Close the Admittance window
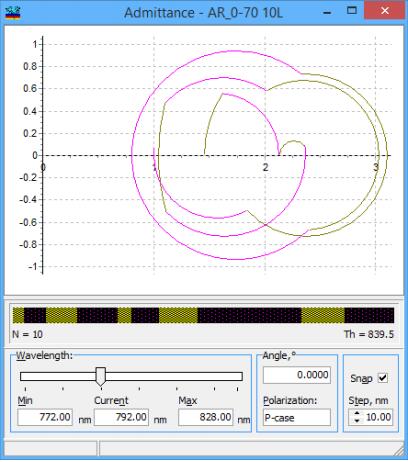The width and height of the screenshot is (408, 462). point(385,11)
